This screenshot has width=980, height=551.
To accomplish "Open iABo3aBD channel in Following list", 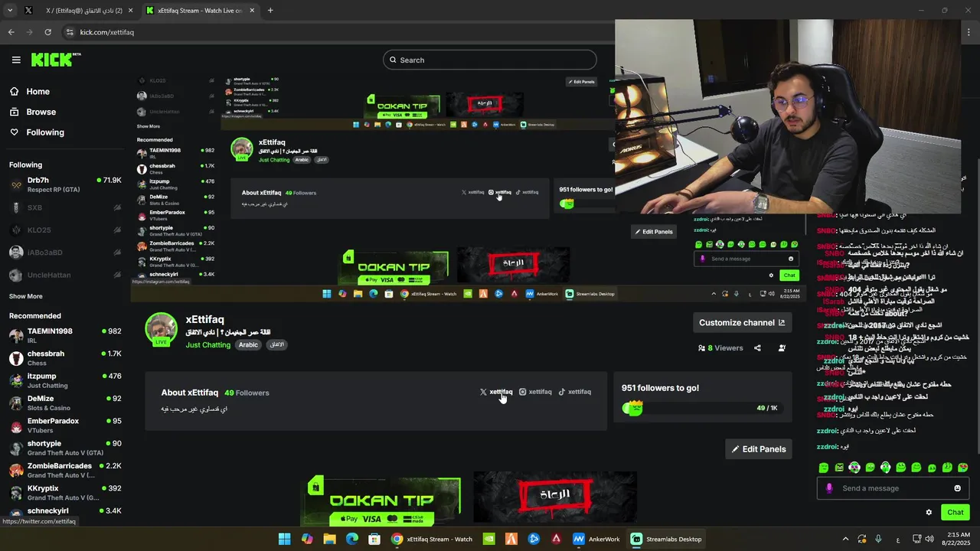I will pos(65,253).
